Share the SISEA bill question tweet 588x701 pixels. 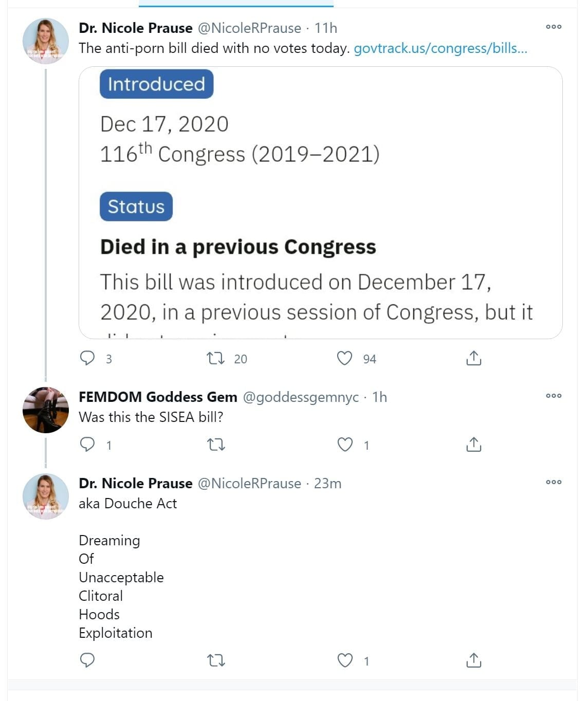(x=473, y=444)
